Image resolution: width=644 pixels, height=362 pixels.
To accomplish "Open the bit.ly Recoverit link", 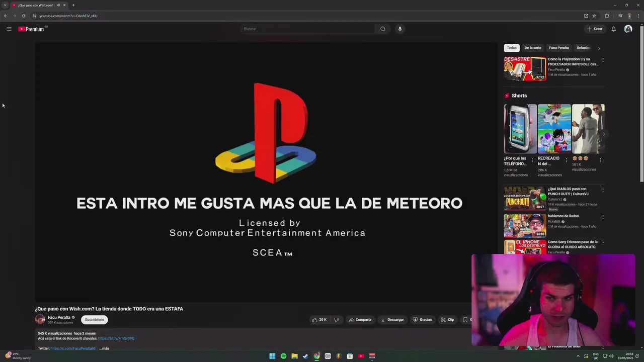I will (x=116, y=338).
